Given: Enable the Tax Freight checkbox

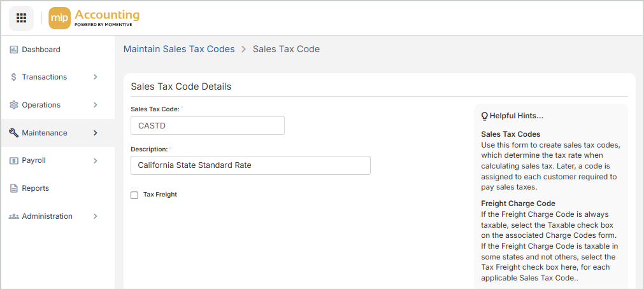Looking at the screenshot, I should click(x=134, y=195).
